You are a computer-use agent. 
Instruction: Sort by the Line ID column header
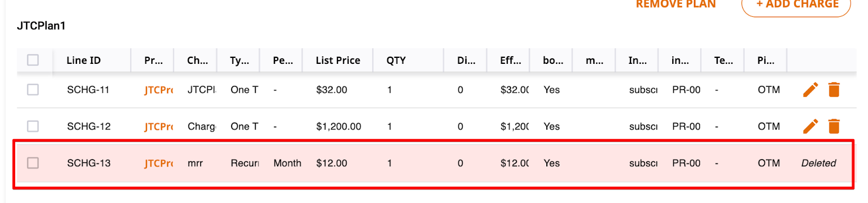click(x=84, y=60)
